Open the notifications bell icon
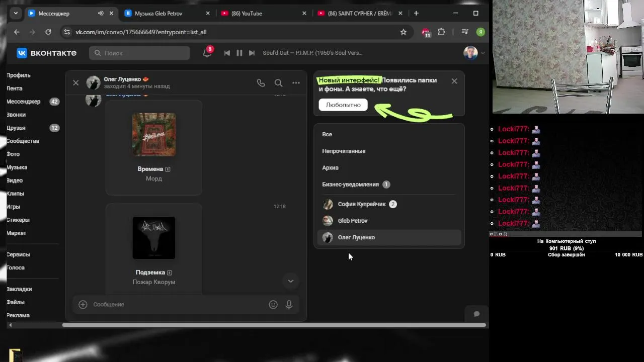 (207, 53)
